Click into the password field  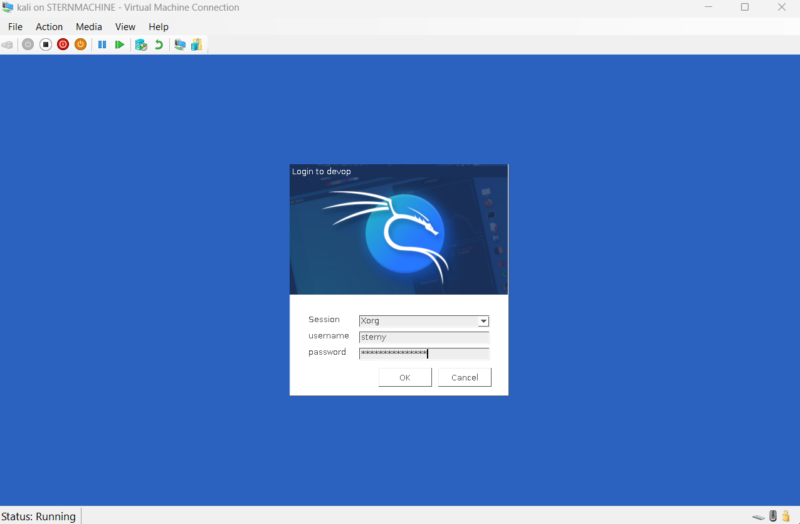tap(424, 354)
